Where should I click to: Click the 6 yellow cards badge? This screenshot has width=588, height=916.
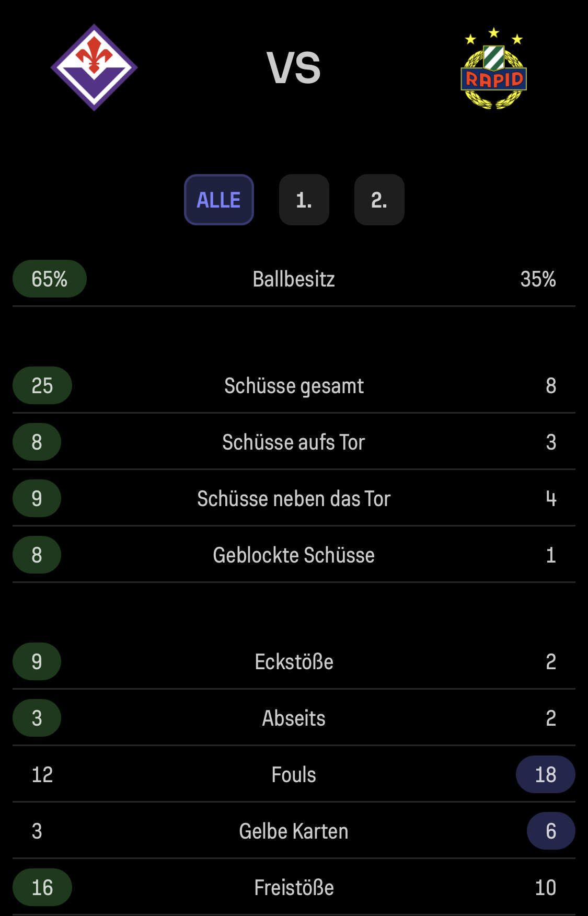click(551, 831)
